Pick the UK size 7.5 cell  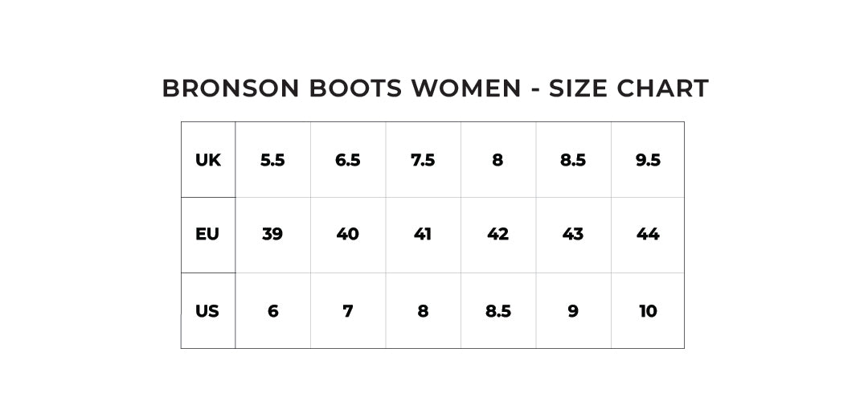[423, 160]
